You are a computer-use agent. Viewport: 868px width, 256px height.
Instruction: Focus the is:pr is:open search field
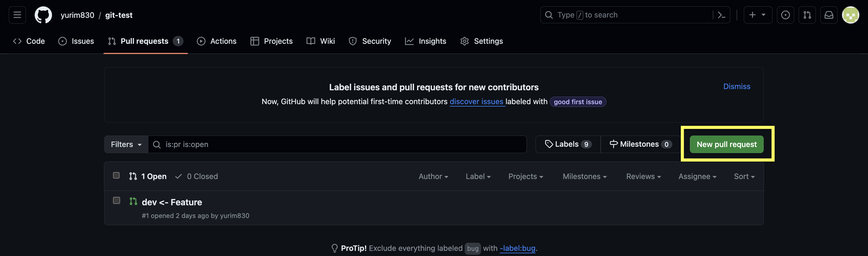pyautogui.click(x=337, y=144)
